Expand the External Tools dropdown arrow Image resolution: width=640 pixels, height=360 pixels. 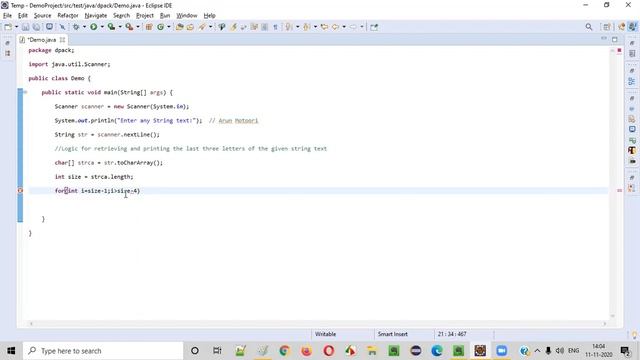pyautogui.click(x=138, y=27)
